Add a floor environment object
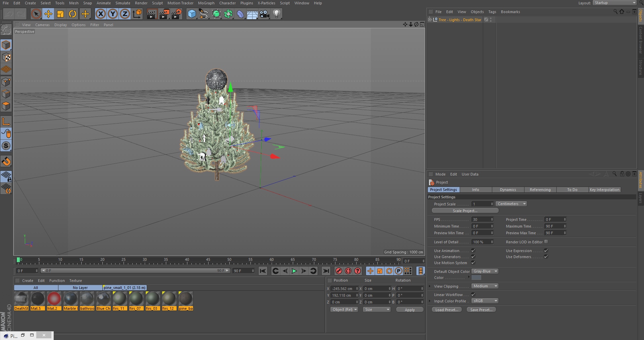Screen dimensions: 644x340 (252, 14)
